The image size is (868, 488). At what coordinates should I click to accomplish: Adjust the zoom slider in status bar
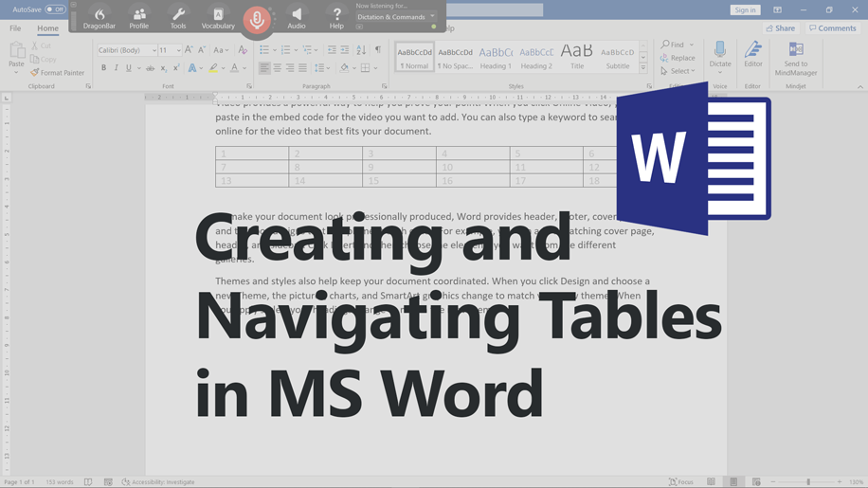pos(807,482)
